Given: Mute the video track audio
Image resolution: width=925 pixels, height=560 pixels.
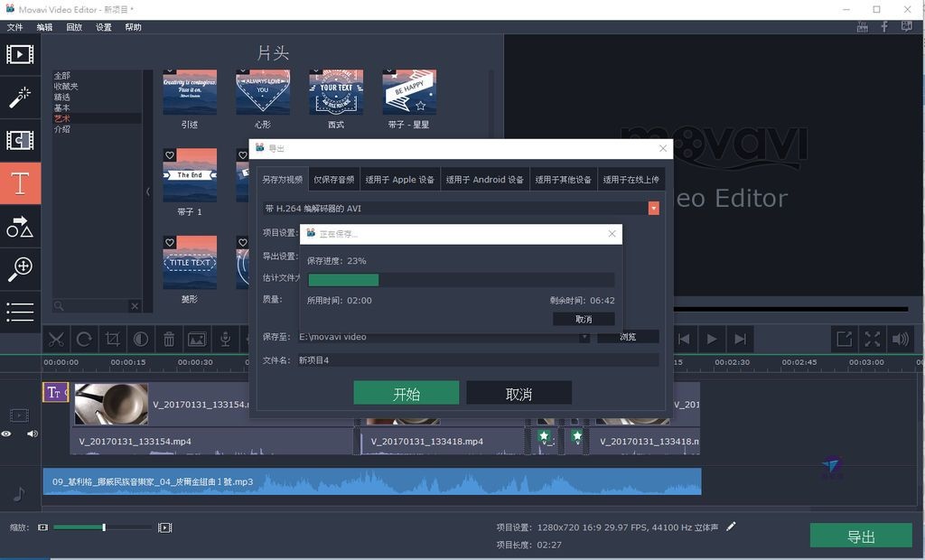Looking at the screenshot, I should 32,434.
